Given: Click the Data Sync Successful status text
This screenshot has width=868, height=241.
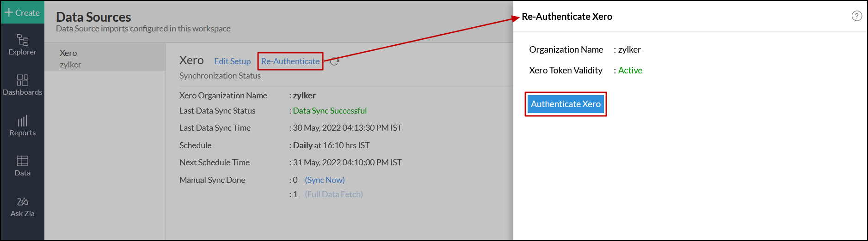Looking at the screenshot, I should pyautogui.click(x=330, y=111).
